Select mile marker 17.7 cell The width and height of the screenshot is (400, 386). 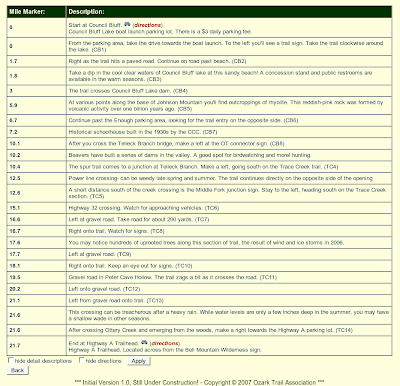click(x=36, y=254)
